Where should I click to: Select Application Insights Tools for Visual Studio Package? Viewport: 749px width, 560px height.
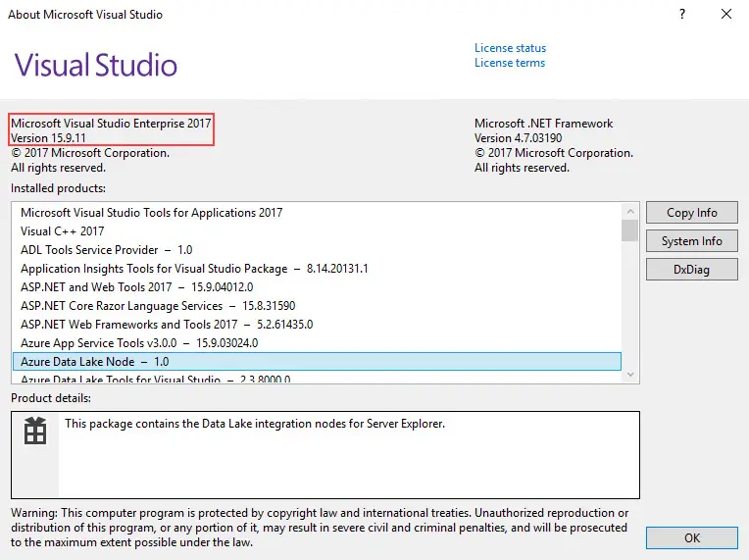[x=318, y=269]
